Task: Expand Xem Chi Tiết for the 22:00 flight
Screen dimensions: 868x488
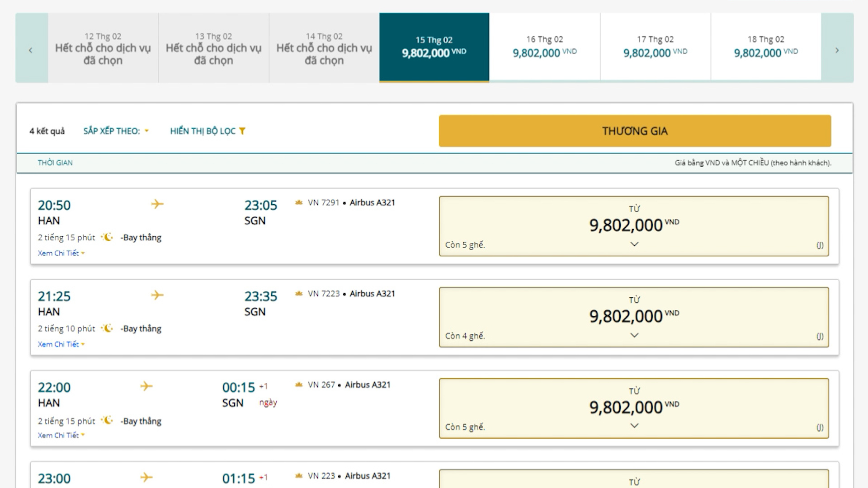Action: (61, 436)
